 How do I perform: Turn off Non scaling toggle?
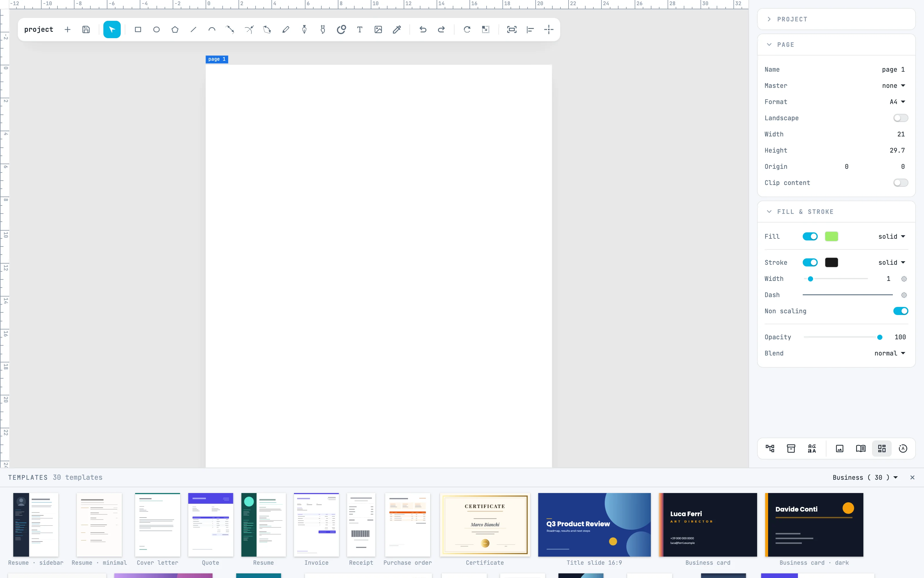point(900,311)
